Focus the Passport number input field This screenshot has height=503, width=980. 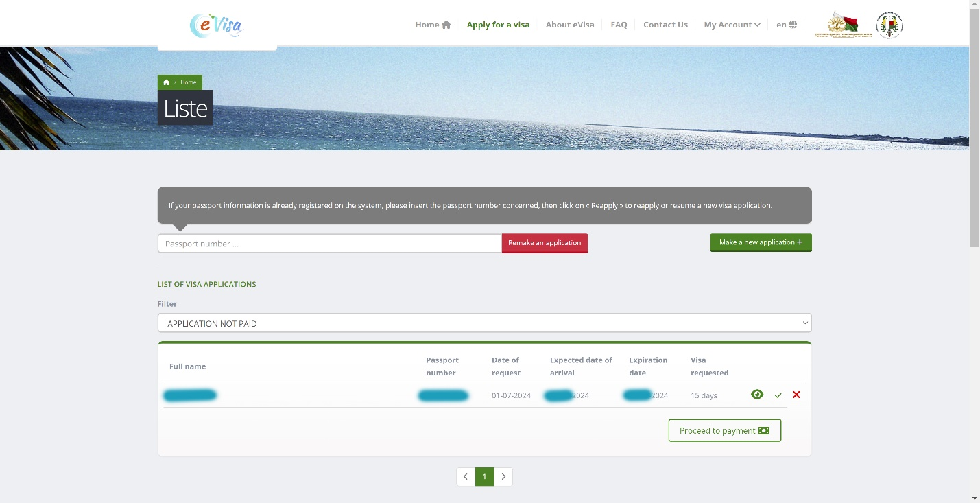pyautogui.click(x=329, y=244)
